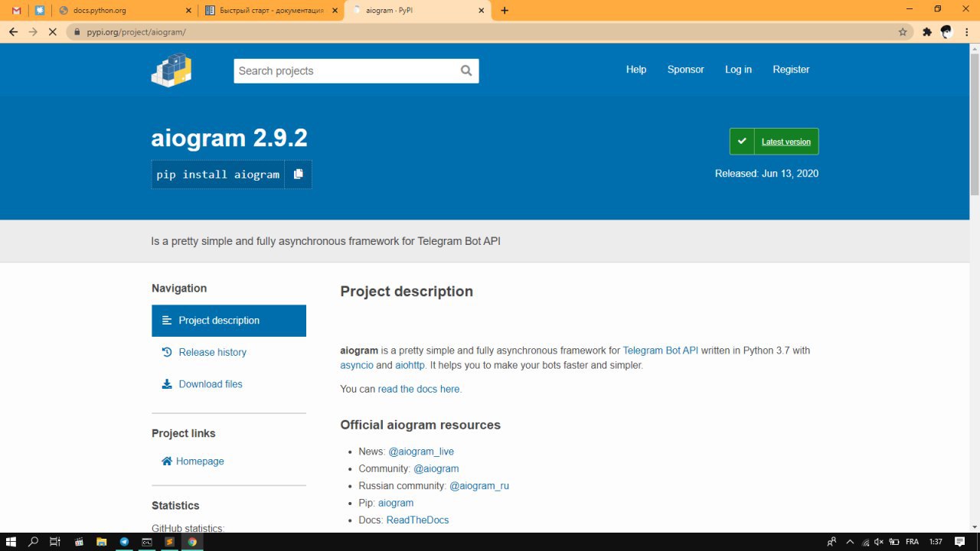The image size is (980, 551).
Task: Click the 1:37 clock
Action: point(936,542)
